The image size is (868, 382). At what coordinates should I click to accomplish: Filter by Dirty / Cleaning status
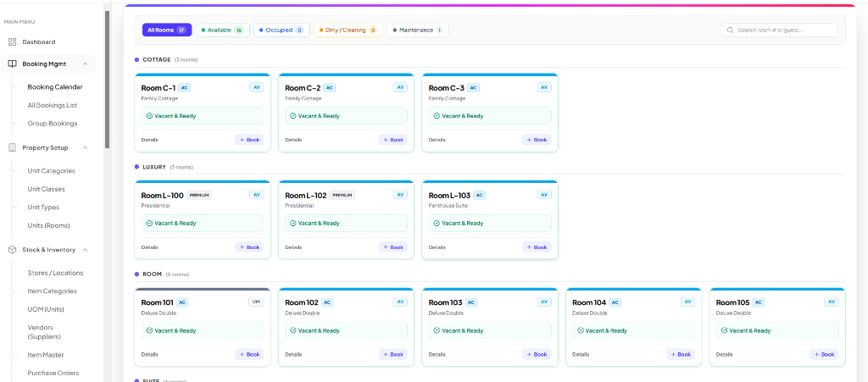click(348, 30)
